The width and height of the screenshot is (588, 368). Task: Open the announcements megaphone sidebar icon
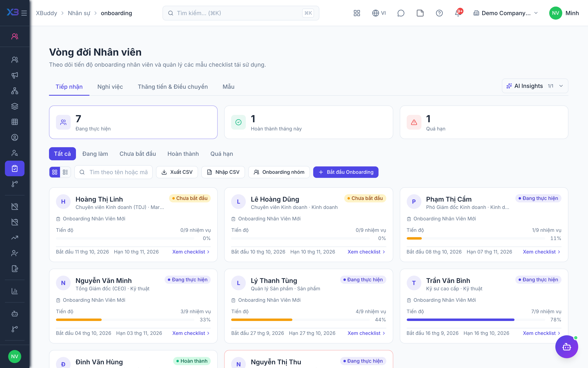[x=14, y=75]
